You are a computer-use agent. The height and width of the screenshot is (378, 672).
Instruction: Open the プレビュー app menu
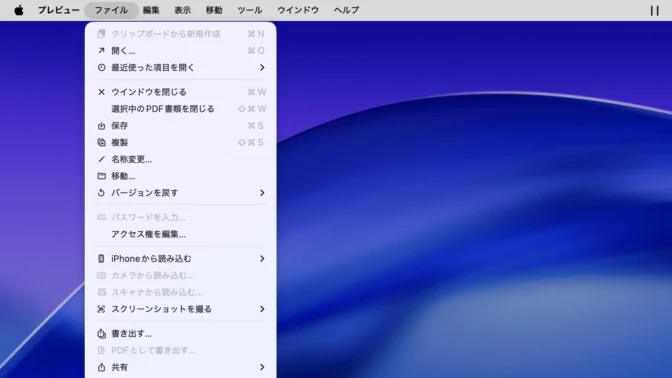coord(58,10)
